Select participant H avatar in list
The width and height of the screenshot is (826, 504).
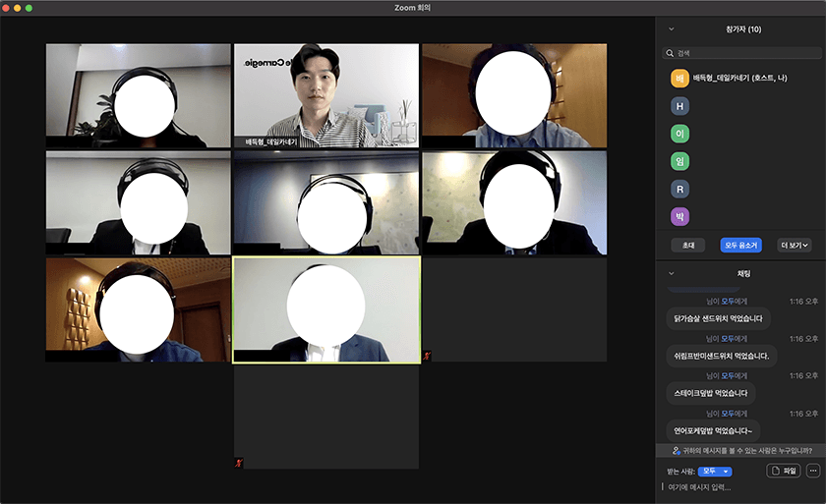679,106
